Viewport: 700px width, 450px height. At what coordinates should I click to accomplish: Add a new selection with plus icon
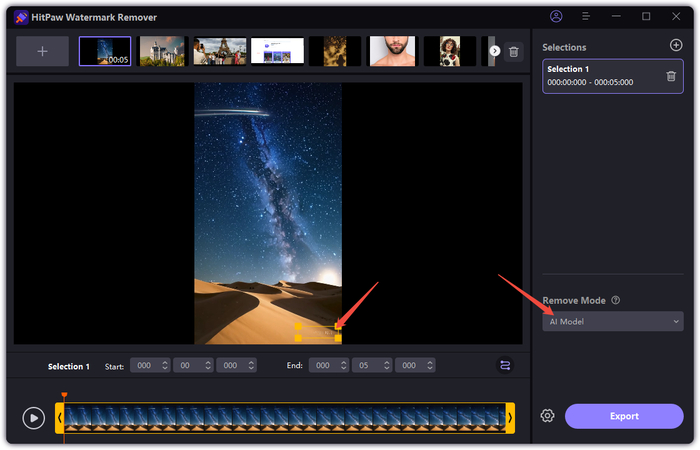pos(676,46)
